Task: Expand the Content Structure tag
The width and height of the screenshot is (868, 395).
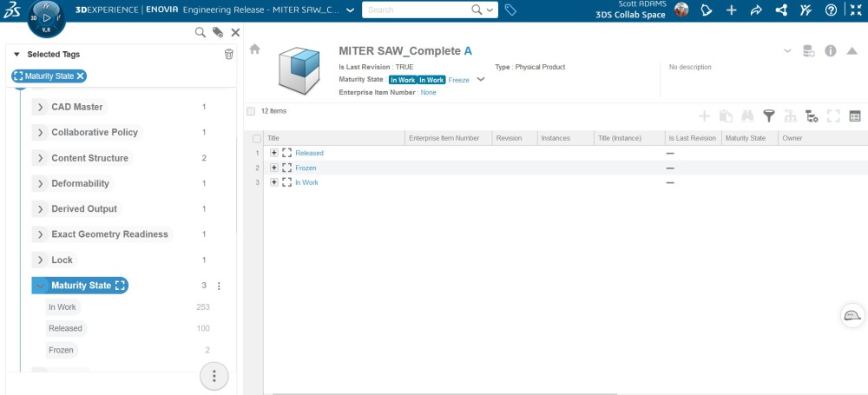Action: tap(40, 158)
